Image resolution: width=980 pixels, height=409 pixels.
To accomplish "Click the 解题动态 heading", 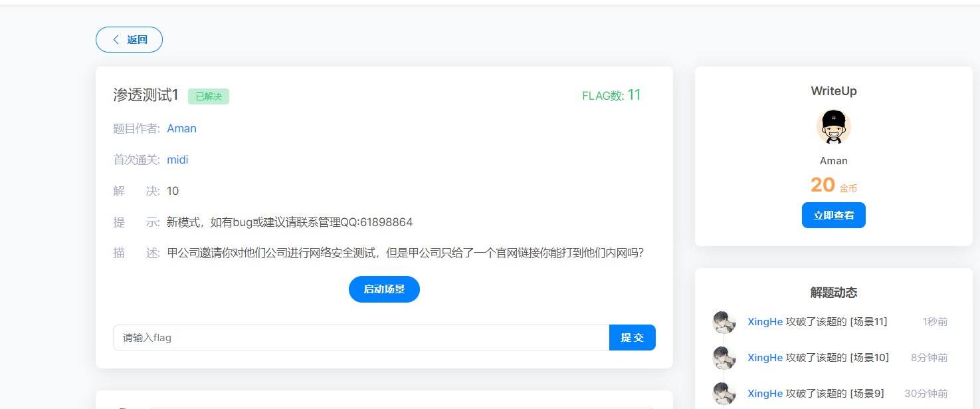I will point(833,293).
